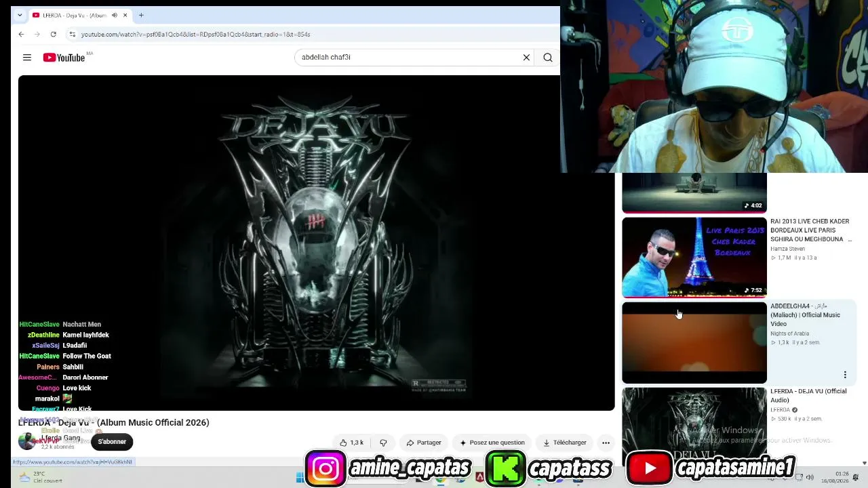Dislike the Deja Vu video

(383, 443)
